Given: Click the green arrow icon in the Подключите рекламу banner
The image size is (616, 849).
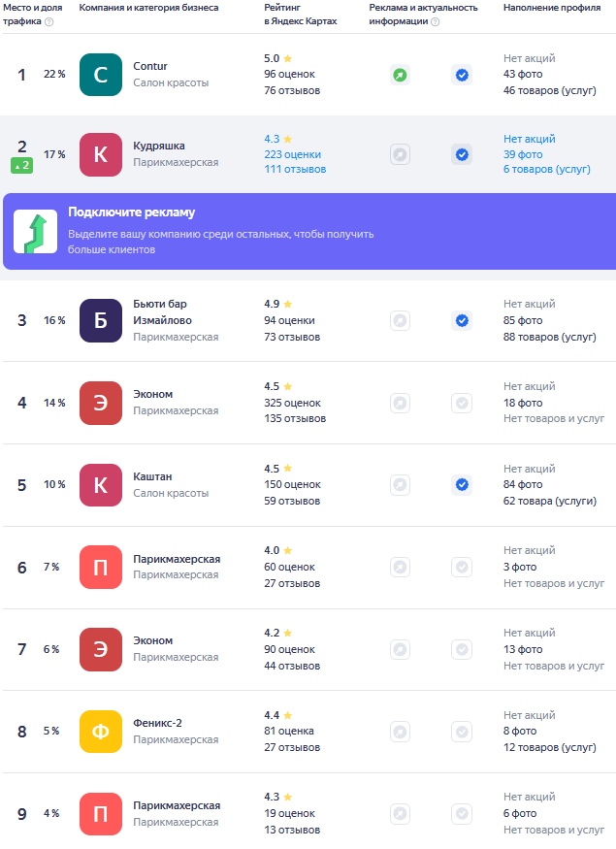Looking at the screenshot, I should point(35,232).
